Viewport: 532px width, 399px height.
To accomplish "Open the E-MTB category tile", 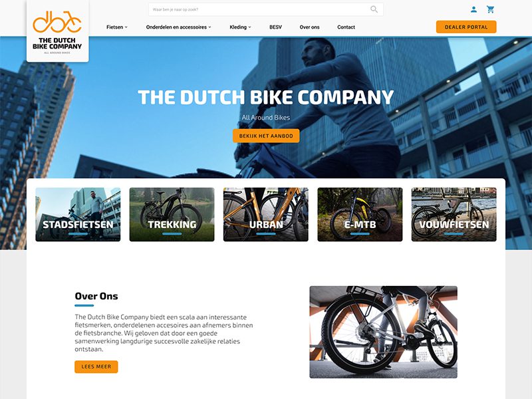I will pos(360,214).
